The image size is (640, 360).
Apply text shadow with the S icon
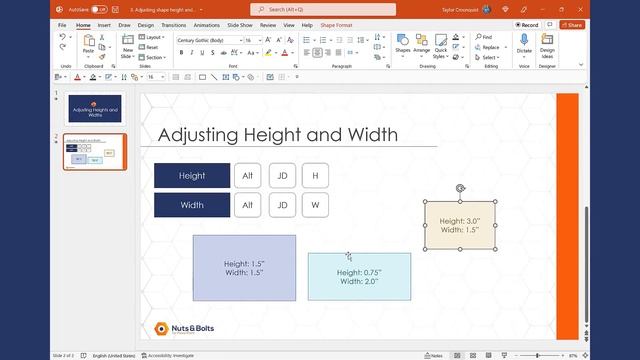click(x=213, y=53)
